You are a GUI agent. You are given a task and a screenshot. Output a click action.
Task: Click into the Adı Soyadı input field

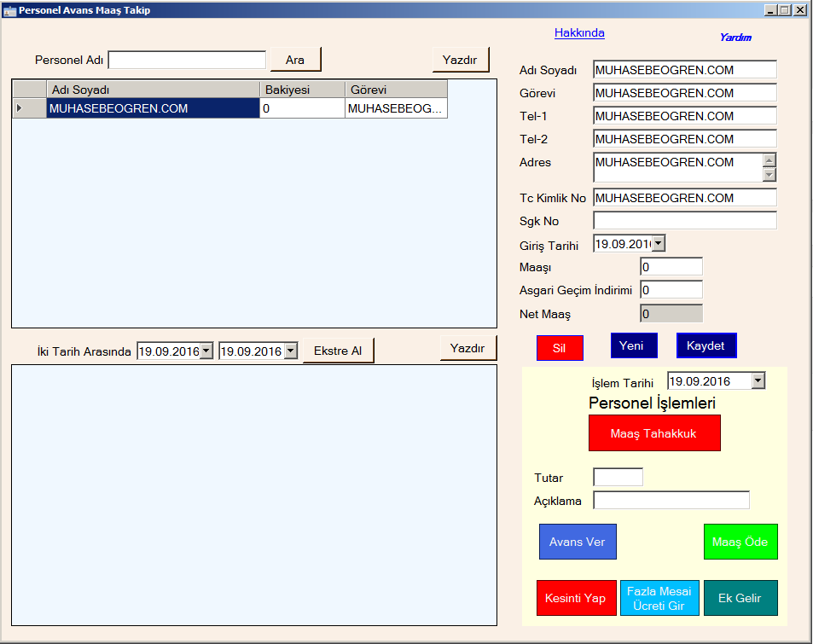(x=685, y=70)
